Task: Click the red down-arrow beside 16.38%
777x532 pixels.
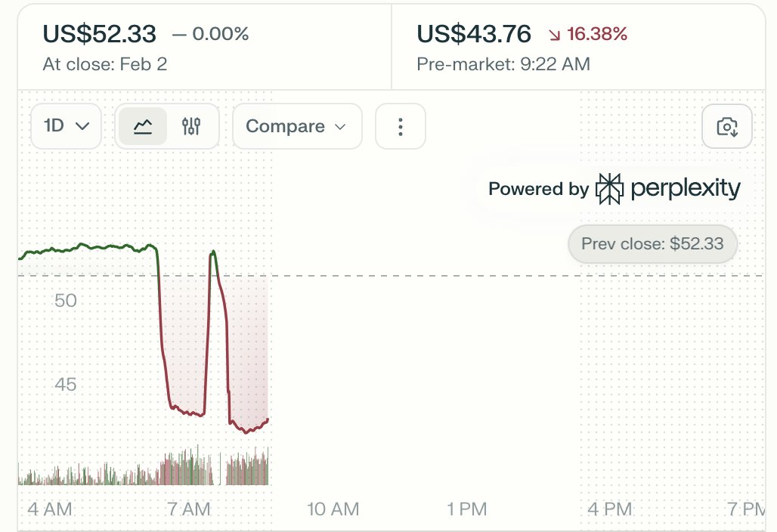Action: (555, 35)
